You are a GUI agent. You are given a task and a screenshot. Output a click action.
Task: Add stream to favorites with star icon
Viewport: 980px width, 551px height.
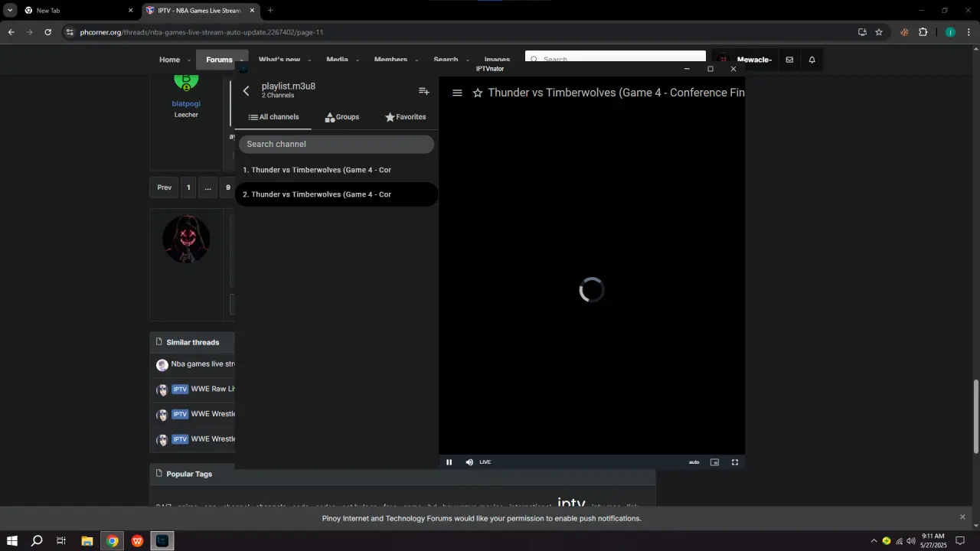478,93
